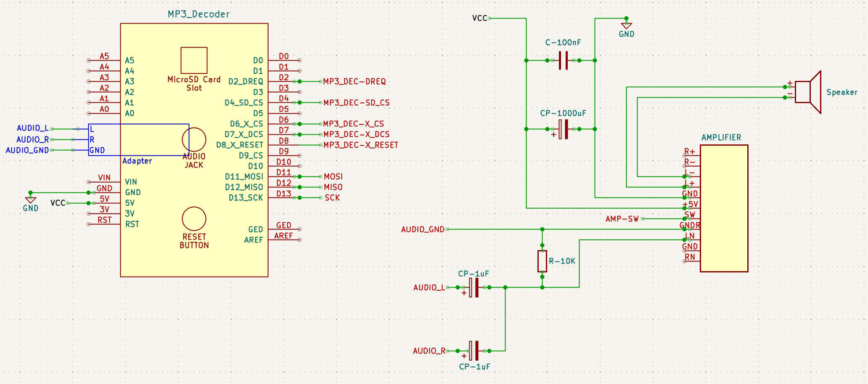Click the MP3_DEC-DREQ net label
The image size is (868, 384).
(354, 81)
